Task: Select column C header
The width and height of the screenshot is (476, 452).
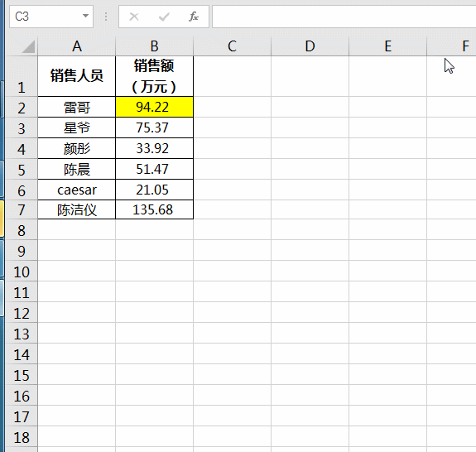Action: coord(233,46)
